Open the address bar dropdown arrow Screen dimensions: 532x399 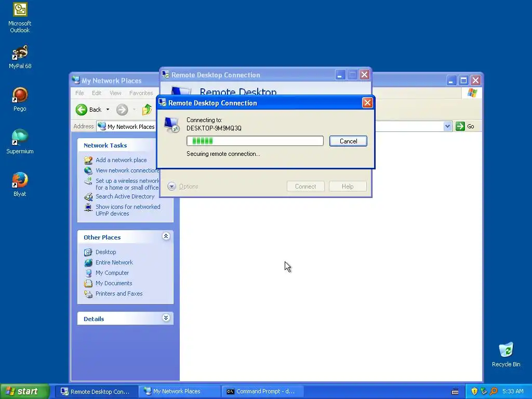(x=447, y=126)
